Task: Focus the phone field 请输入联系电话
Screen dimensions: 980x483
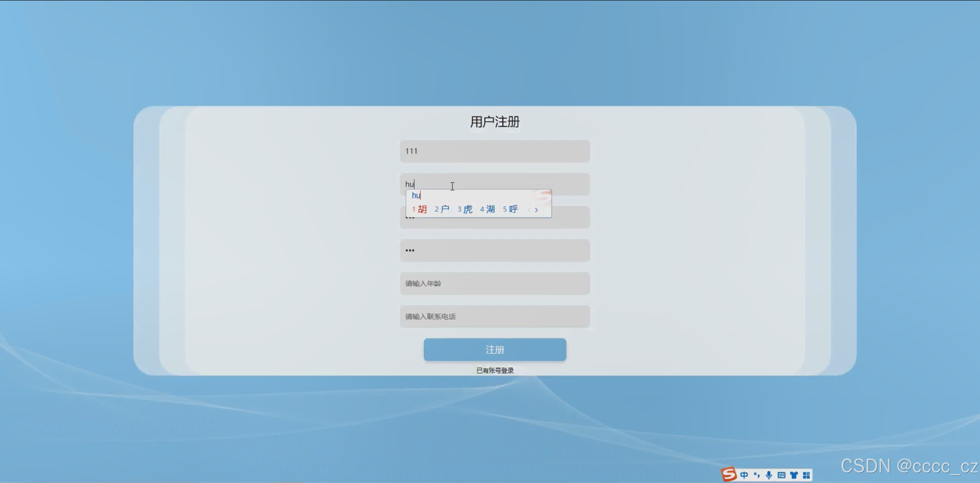Action: click(x=495, y=316)
